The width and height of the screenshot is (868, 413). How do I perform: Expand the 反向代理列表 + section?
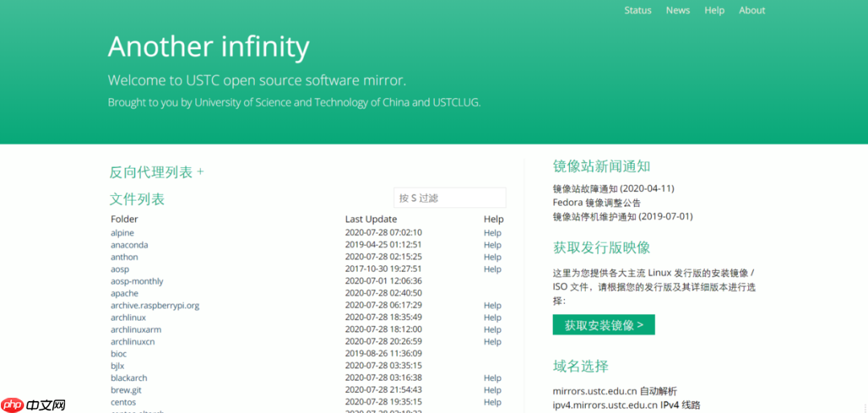click(x=157, y=172)
